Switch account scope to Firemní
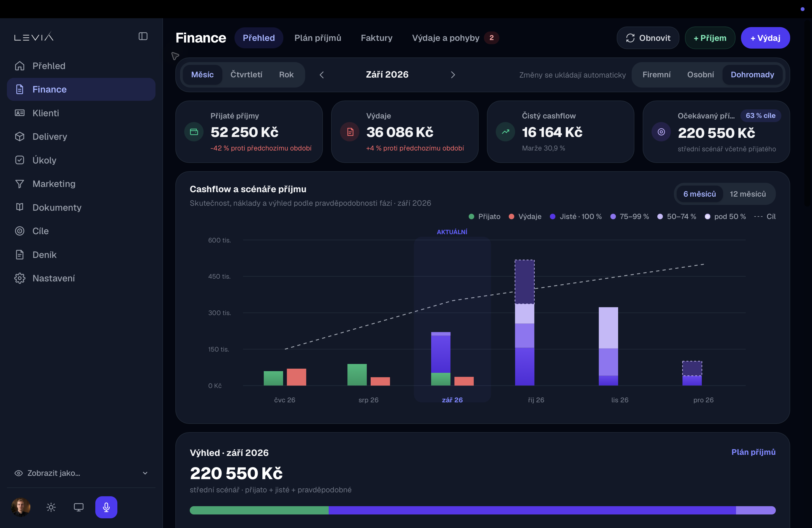Screen dimensions: 812x528 pyautogui.click(x=657, y=75)
